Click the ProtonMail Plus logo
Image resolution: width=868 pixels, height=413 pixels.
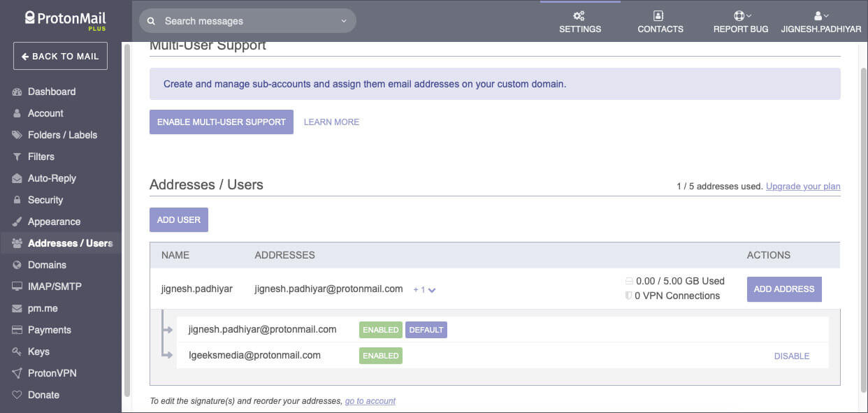66,20
